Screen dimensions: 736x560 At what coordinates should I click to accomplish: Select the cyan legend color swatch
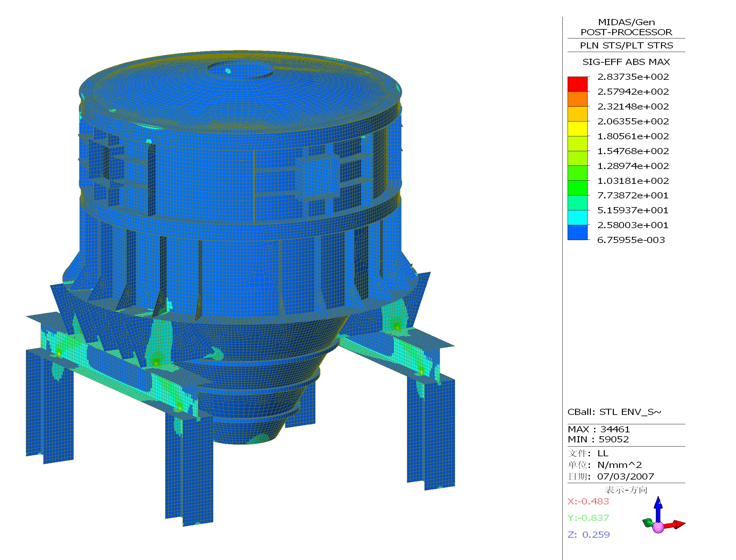(577, 218)
